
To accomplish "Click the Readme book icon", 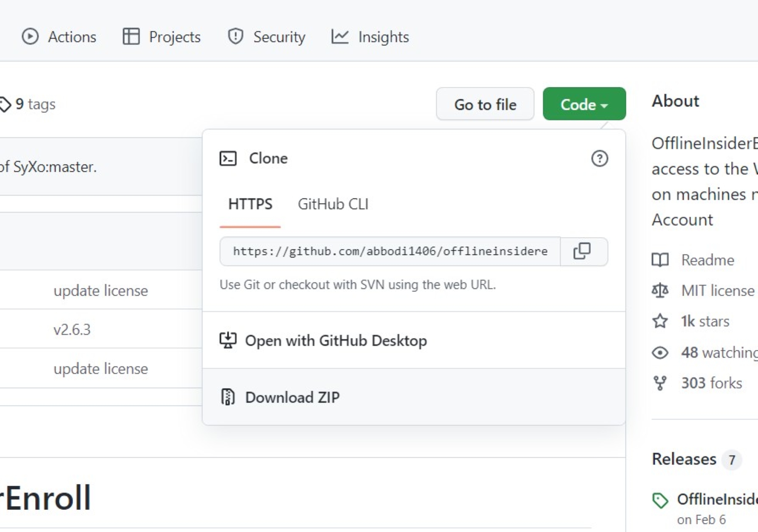I will click(x=660, y=260).
